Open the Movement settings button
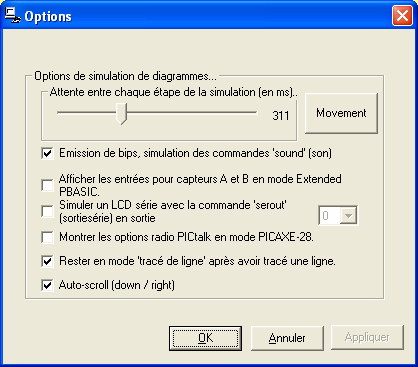The image size is (418, 367). pyautogui.click(x=341, y=113)
